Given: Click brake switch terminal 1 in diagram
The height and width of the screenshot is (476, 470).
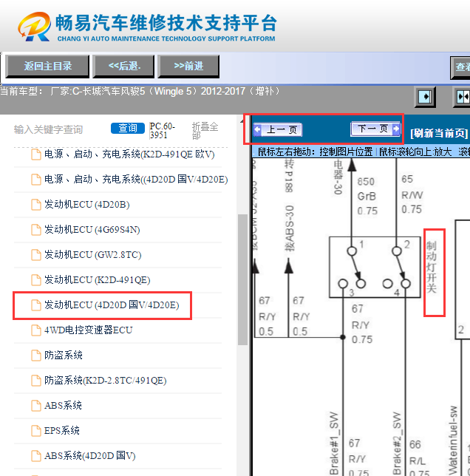Looking at the screenshot, I should point(352,251).
